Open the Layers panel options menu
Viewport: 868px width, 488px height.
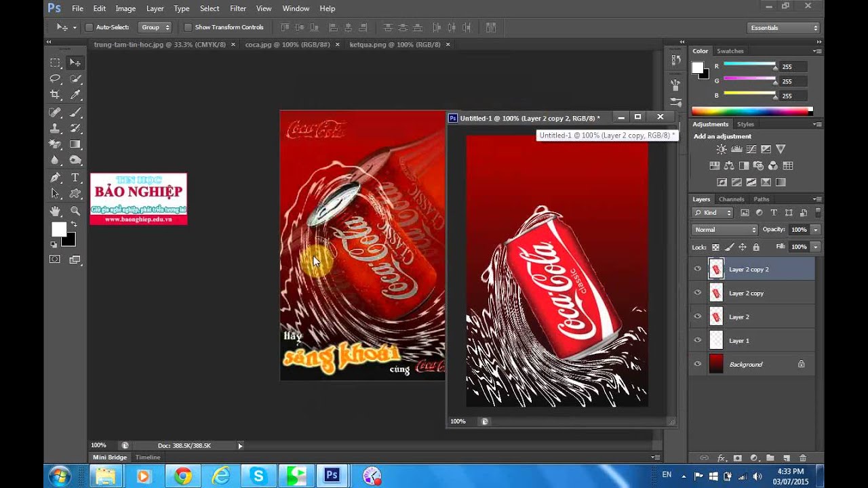tap(816, 199)
